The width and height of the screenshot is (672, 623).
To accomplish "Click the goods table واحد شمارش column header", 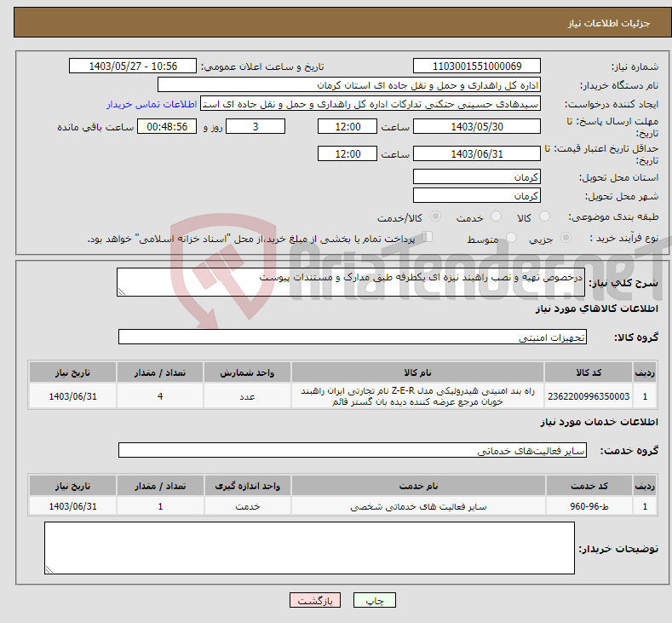I will click(x=247, y=372).
